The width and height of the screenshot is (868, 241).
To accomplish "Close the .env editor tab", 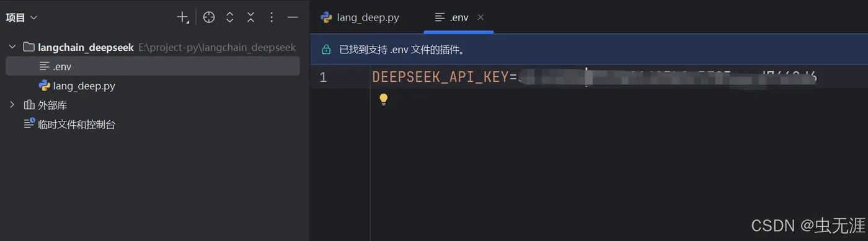I will coord(480,17).
